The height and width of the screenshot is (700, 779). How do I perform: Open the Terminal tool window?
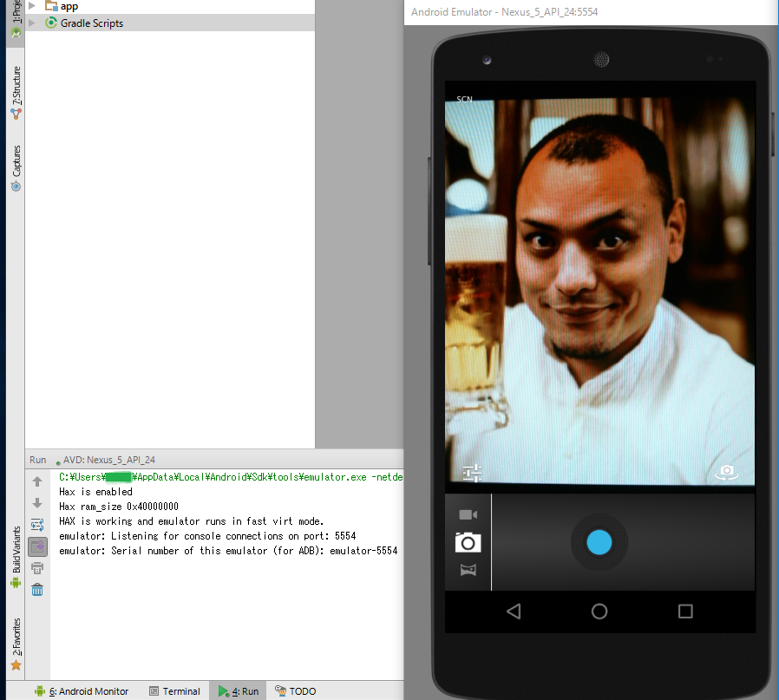[x=175, y=691]
